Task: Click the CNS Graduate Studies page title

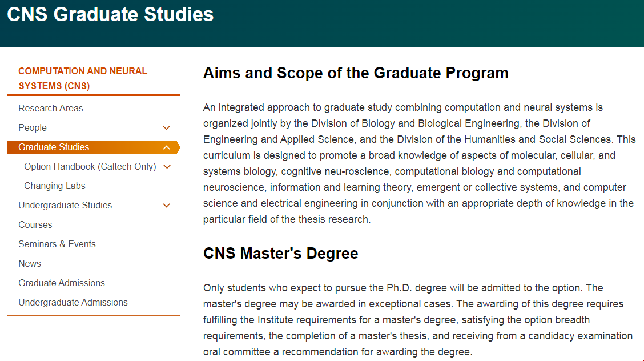Action: tap(110, 14)
